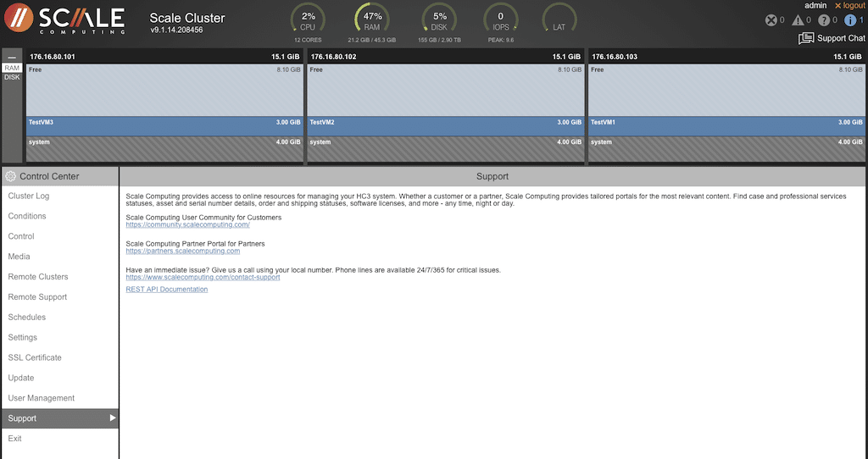Click the Control Center header
This screenshot has width=868, height=459.
point(60,176)
